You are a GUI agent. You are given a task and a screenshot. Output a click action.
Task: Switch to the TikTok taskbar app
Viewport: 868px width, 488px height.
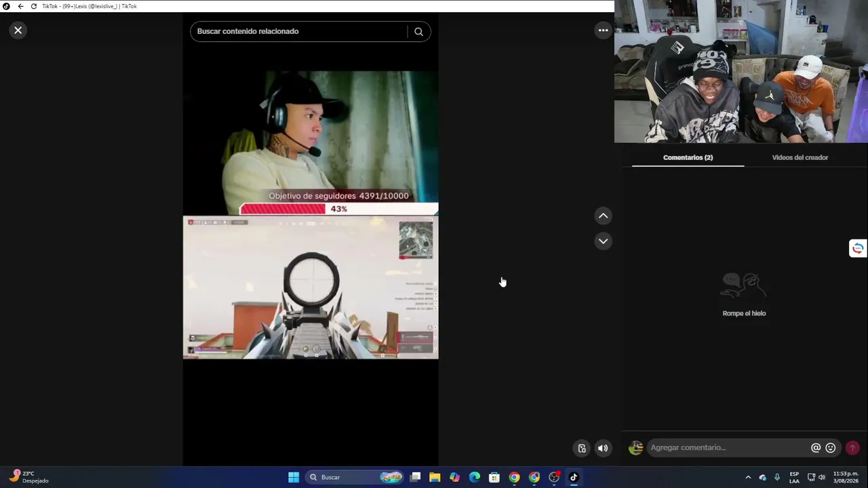click(574, 477)
